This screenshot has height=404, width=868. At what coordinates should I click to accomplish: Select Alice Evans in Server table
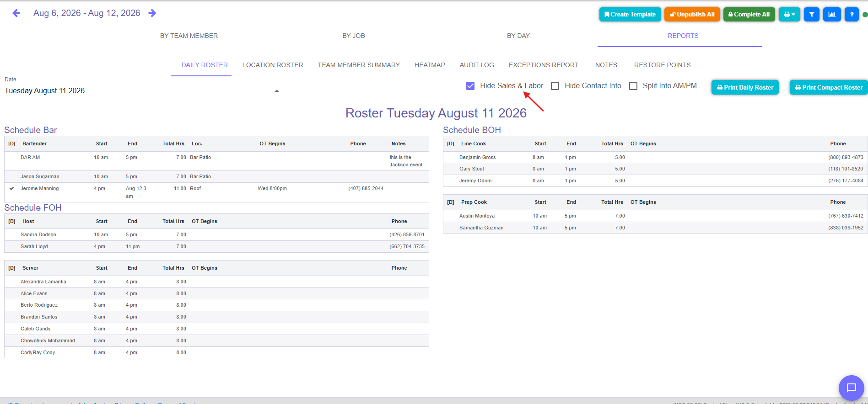tap(34, 293)
